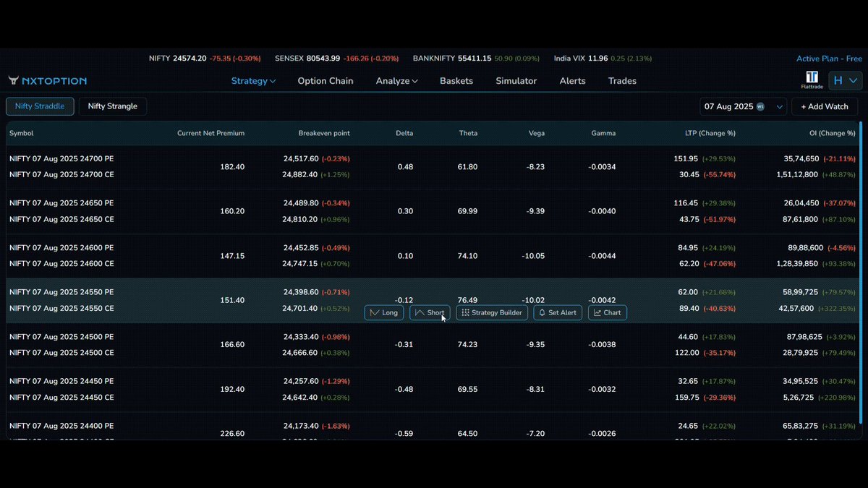Click the theta value 61.80

[467, 166]
